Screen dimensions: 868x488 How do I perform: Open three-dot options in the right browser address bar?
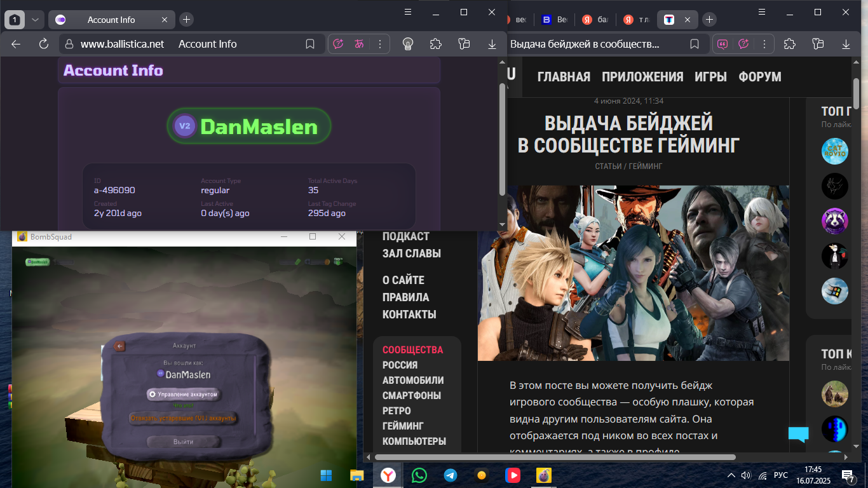coord(763,44)
